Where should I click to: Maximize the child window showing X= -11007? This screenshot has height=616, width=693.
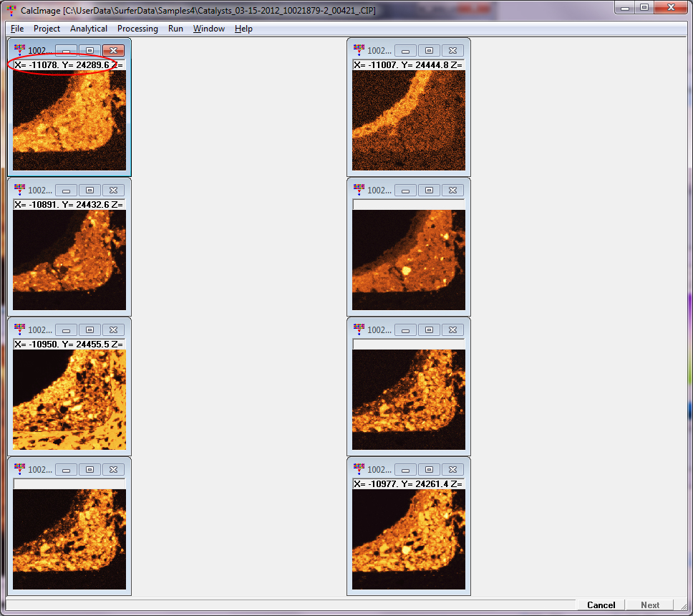(429, 51)
